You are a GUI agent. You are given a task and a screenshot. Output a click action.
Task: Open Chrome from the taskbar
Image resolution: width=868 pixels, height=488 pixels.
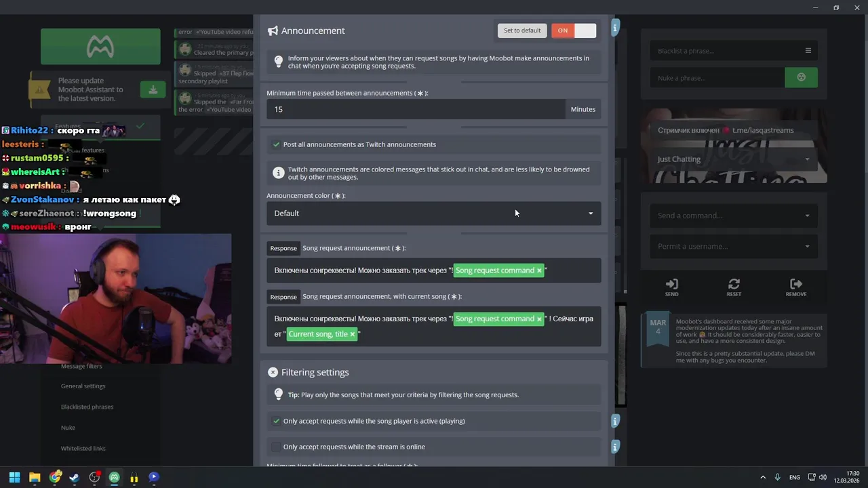(x=55, y=477)
